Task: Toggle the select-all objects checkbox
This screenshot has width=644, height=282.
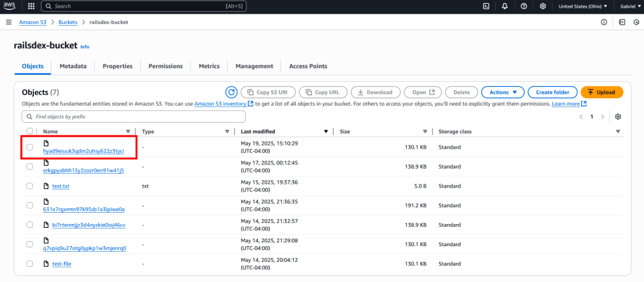Action: pos(30,132)
